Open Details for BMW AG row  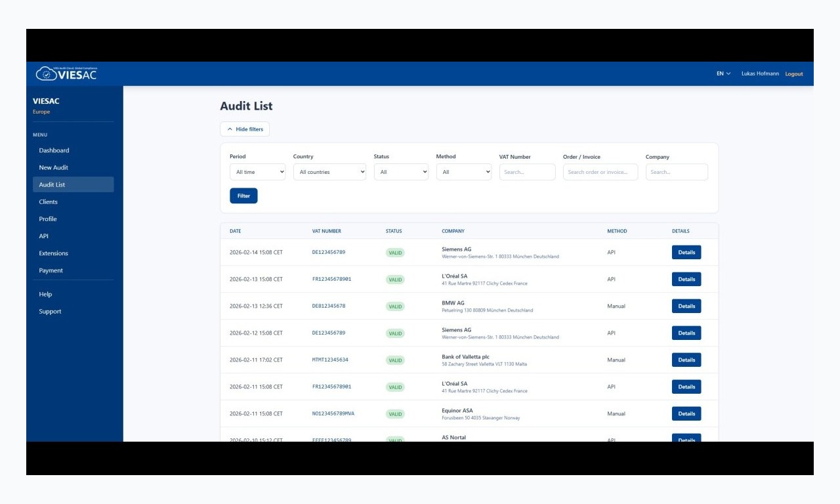tap(686, 306)
